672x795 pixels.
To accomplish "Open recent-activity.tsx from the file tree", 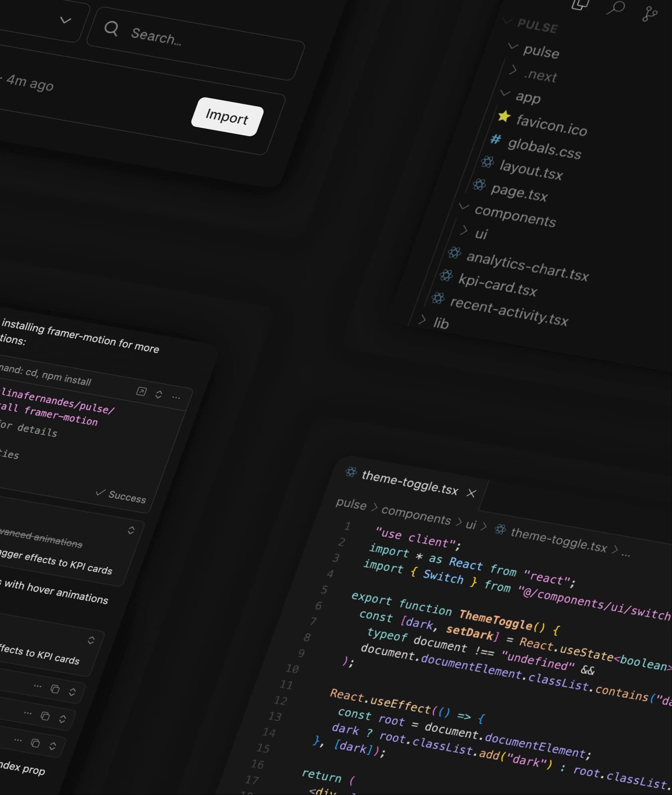I will [509, 311].
